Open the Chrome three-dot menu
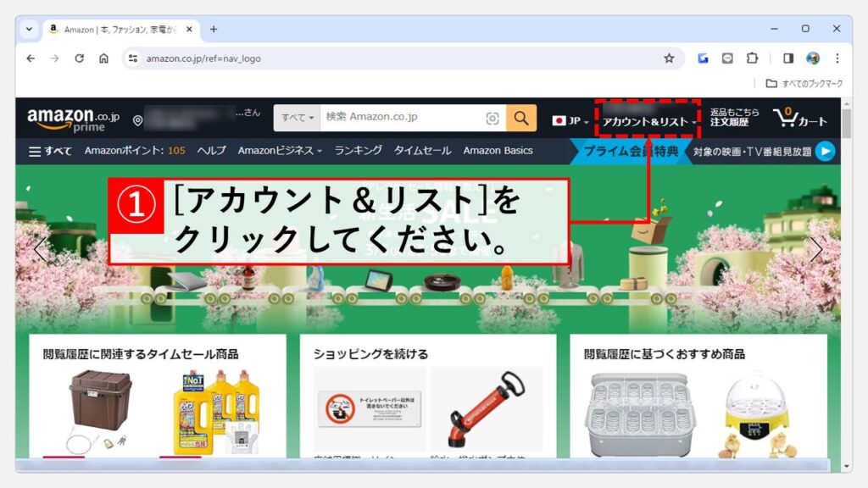The width and height of the screenshot is (868, 488). (x=837, y=58)
